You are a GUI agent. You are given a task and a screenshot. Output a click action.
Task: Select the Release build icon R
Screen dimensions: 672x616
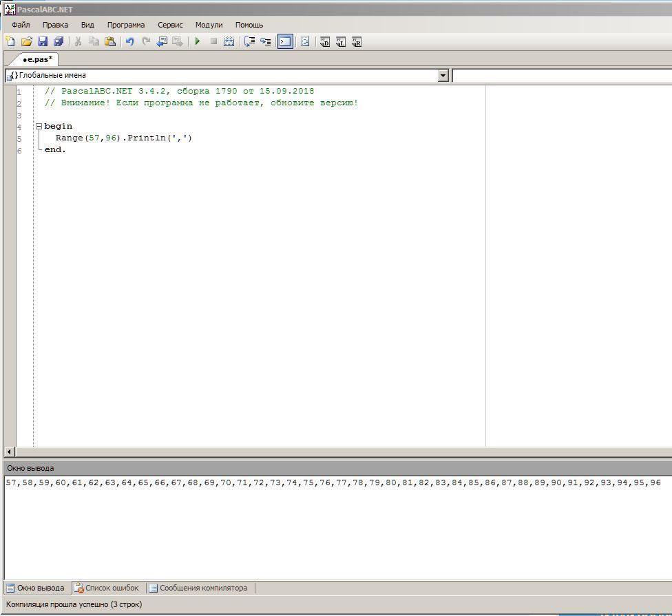point(357,41)
